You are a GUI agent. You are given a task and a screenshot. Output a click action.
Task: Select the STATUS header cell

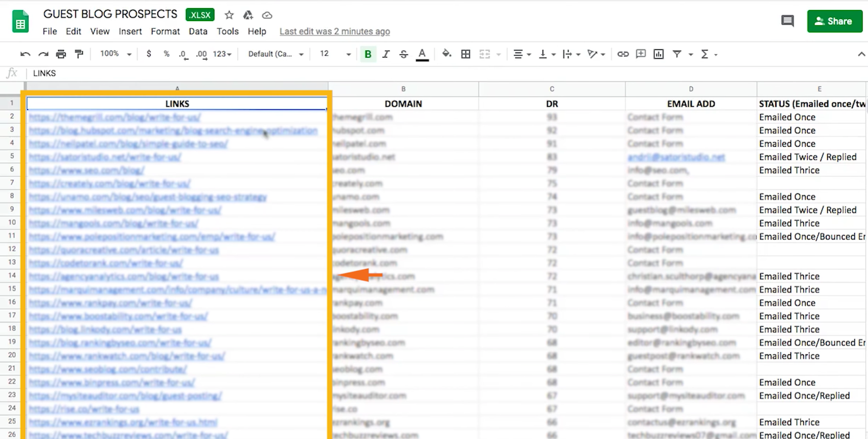point(812,104)
